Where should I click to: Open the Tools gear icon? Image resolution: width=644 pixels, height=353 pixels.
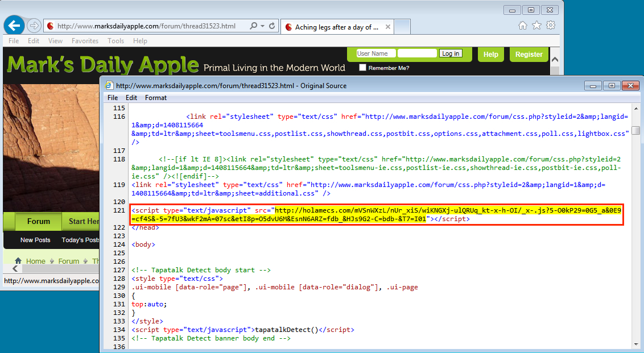pyautogui.click(x=550, y=26)
